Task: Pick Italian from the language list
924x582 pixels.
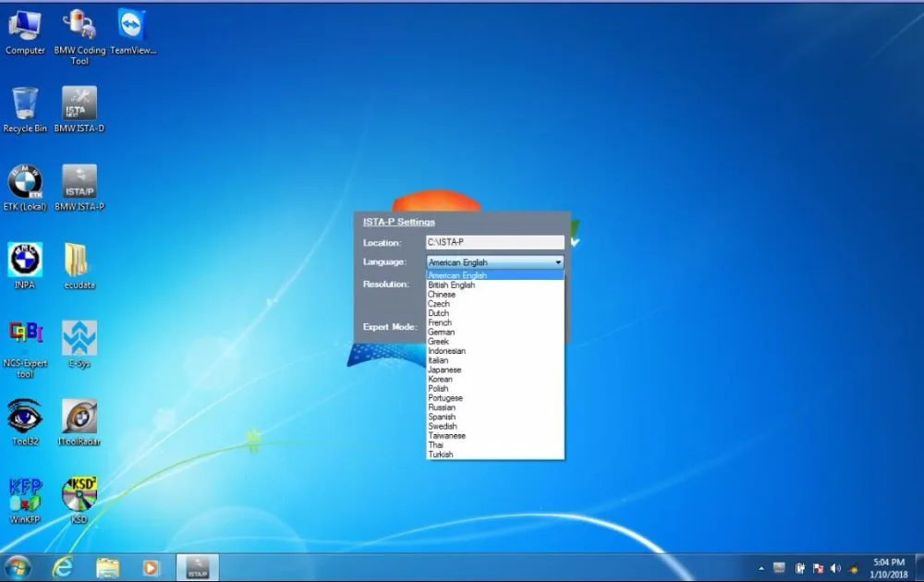Action: 495,360
